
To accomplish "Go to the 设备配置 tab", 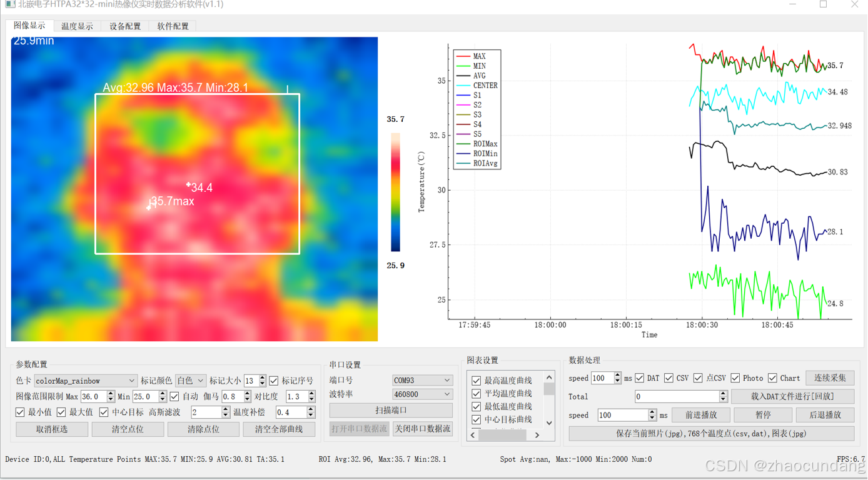I will pyautogui.click(x=125, y=26).
